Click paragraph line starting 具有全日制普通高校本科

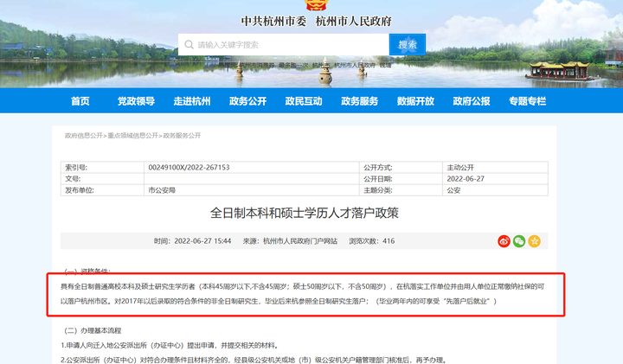coord(302,286)
